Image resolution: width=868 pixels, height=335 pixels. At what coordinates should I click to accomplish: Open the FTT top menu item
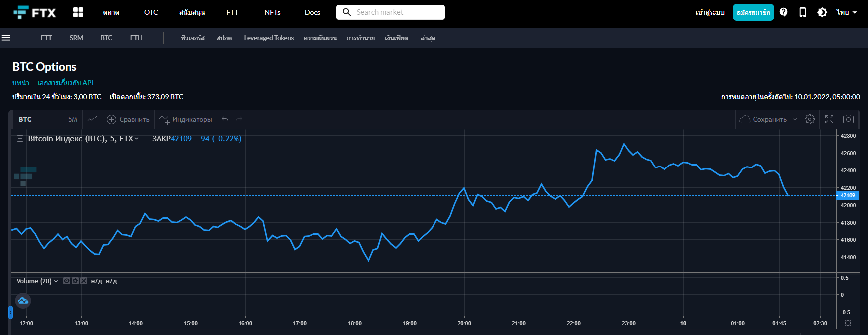pyautogui.click(x=233, y=12)
